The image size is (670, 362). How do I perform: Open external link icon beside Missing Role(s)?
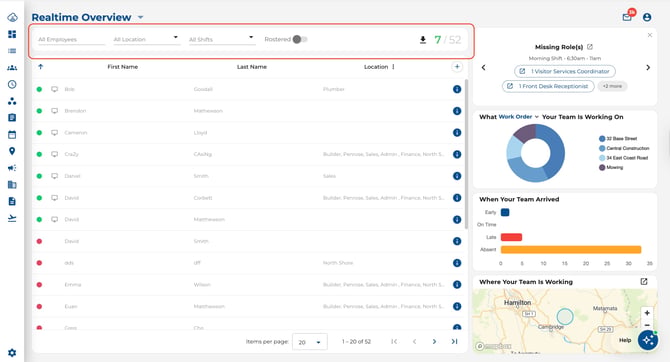click(x=590, y=47)
